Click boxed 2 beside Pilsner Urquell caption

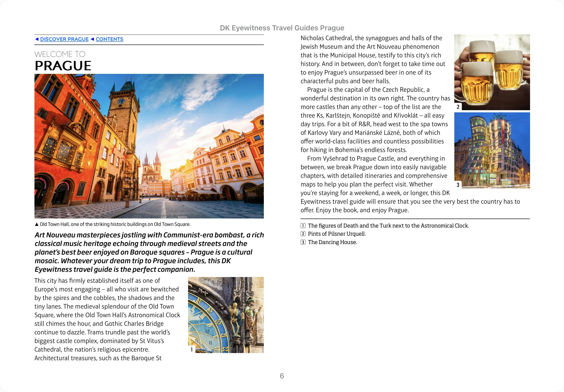click(x=303, y=234)
